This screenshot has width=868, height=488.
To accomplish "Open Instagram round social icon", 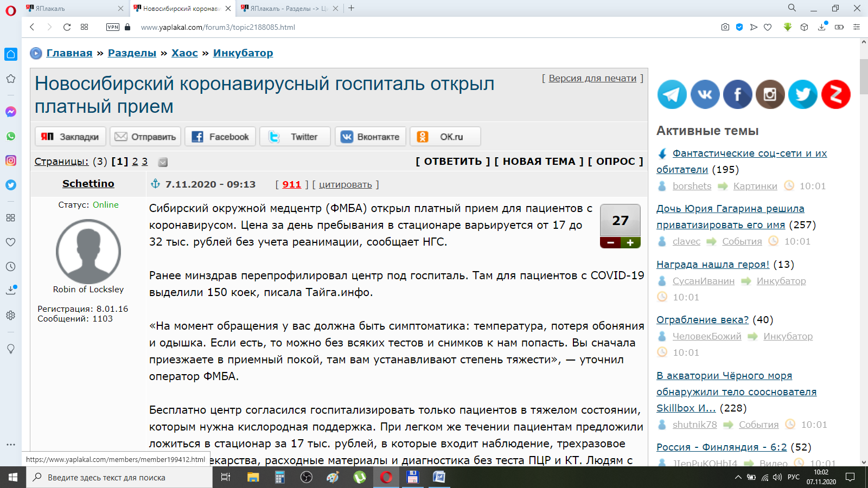I will [x=770, y=94].
